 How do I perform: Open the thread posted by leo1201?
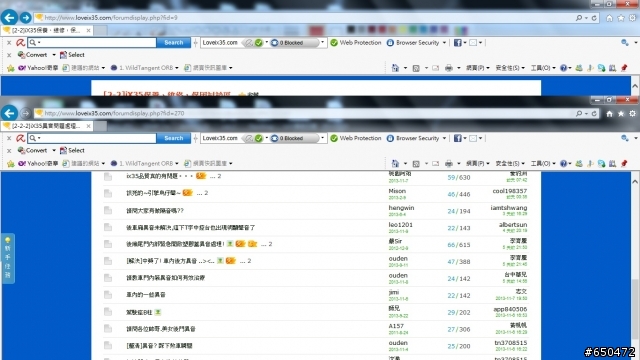point(191,228)
